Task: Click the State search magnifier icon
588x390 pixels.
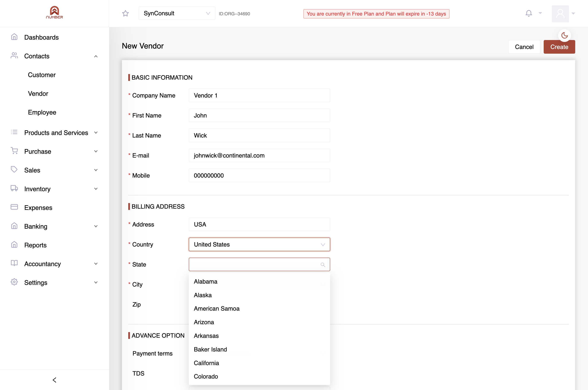Action: tap(323, 265)
